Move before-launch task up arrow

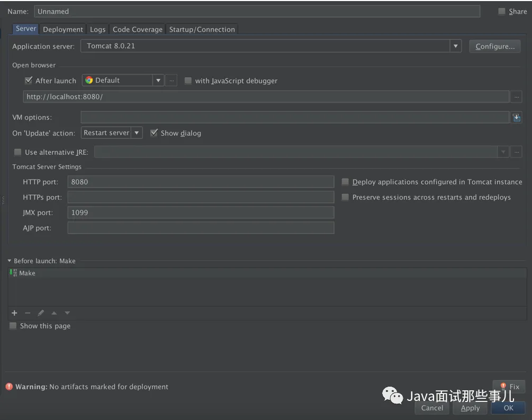[54, 313]
